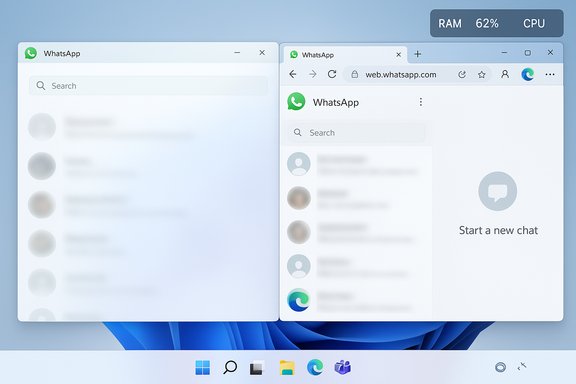Minimize the WhatsApp desktop app window
This screenshot has height=384, width=576.
[x=237, y=53]
